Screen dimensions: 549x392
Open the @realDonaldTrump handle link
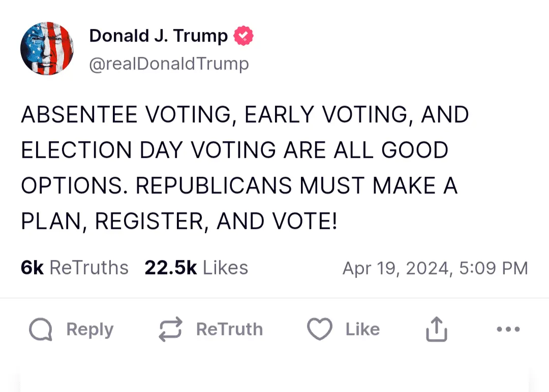(169, 64)
